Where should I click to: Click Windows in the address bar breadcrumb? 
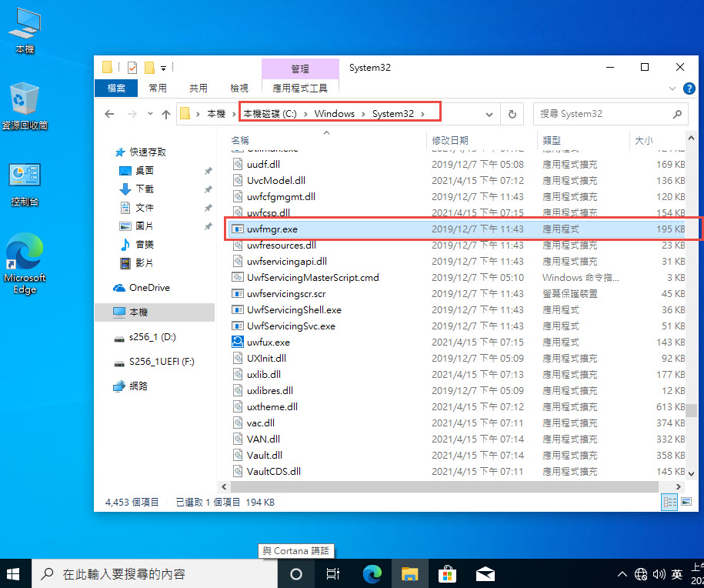tap(335, 112)
